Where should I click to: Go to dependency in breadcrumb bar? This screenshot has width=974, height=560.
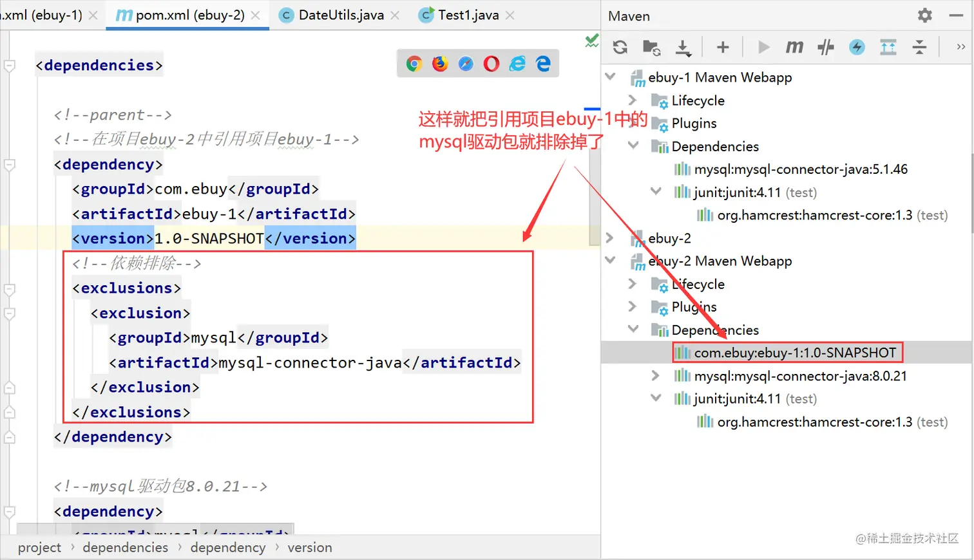pos(228,547)
